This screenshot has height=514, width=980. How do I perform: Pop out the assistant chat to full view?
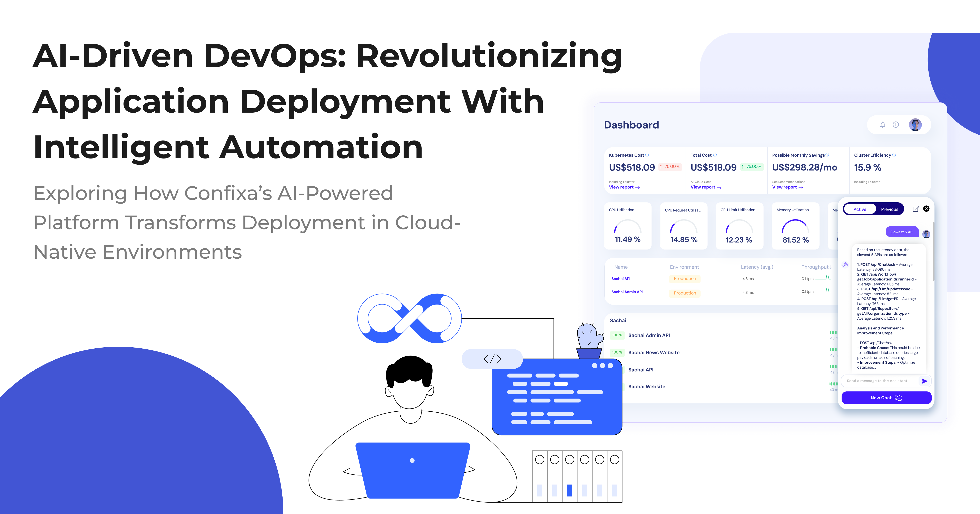[x=916, y=208]
